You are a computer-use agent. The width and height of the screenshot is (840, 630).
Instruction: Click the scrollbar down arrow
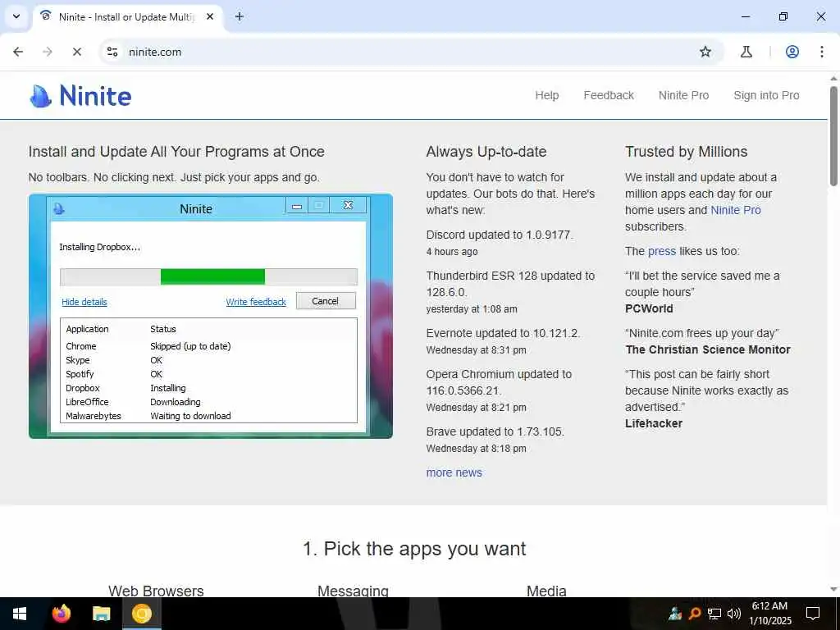coord(833,589)
